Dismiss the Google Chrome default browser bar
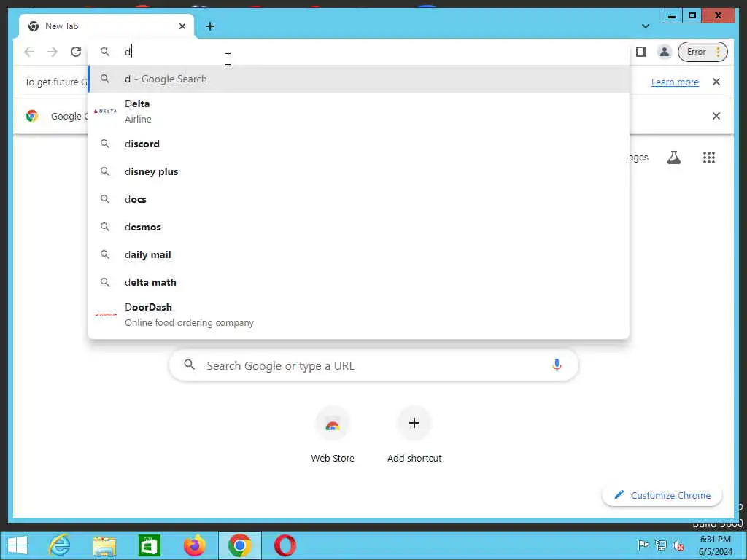747x560 pixels. (716, 116)
